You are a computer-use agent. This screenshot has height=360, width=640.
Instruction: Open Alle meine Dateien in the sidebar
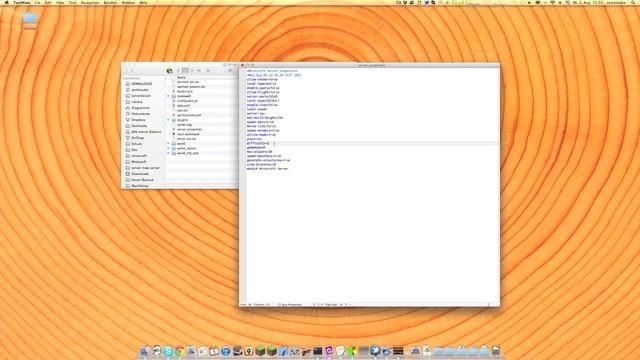[x=146, y=132]
